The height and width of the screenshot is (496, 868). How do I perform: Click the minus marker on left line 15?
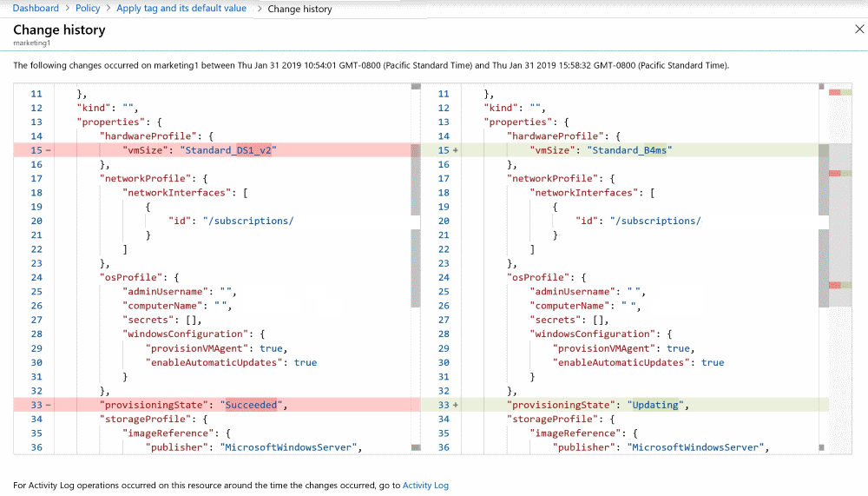point(48,150)
